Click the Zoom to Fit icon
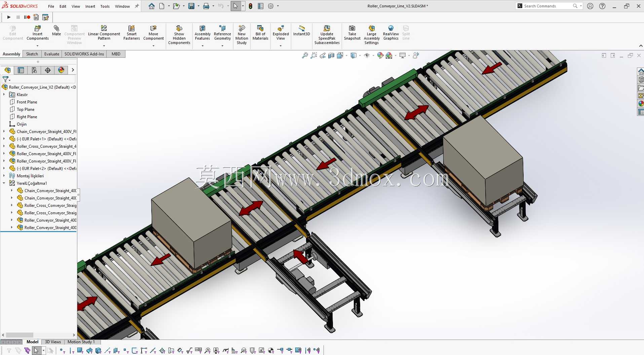The image size is (644, 355). click(x=305, y=55)
